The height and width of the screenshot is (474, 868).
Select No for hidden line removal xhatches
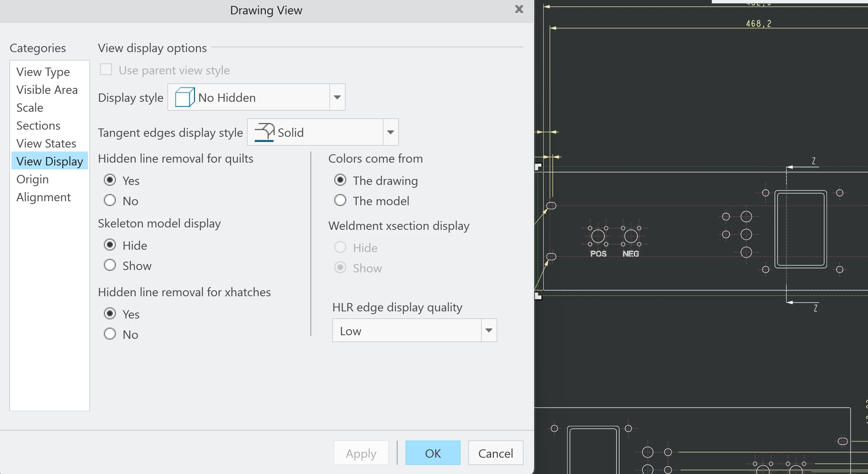110,334
